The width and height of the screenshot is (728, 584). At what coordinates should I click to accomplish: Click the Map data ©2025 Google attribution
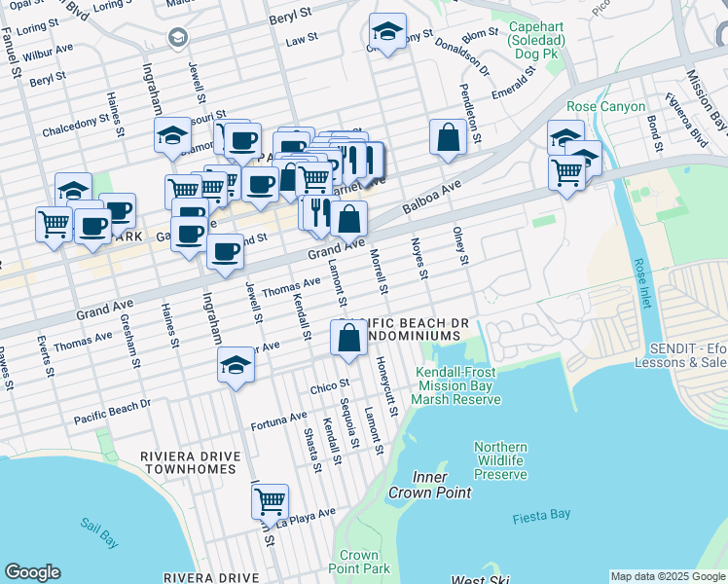(x=667, y=576)
